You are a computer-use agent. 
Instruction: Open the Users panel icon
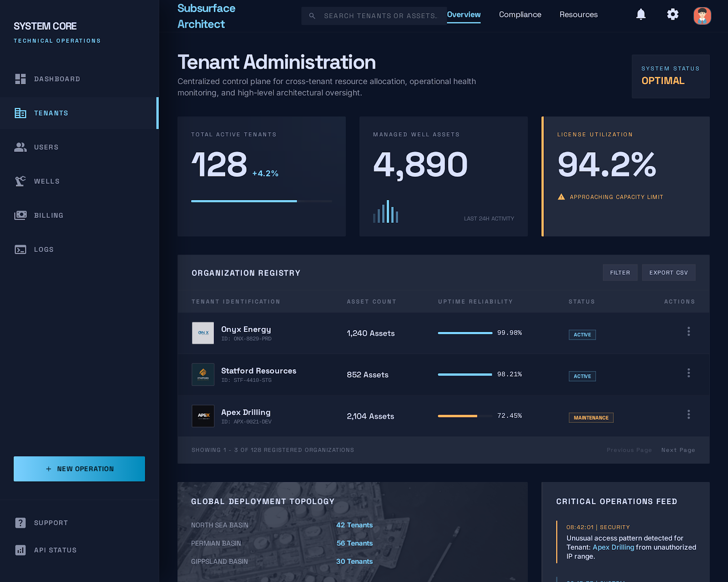click(20, 147)
